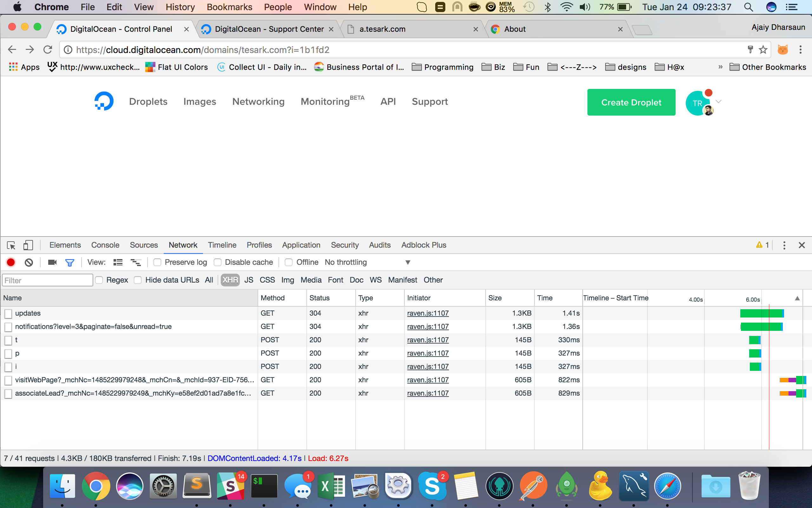
Task: Click inside the network Filter field
Action: coord(47,280)
